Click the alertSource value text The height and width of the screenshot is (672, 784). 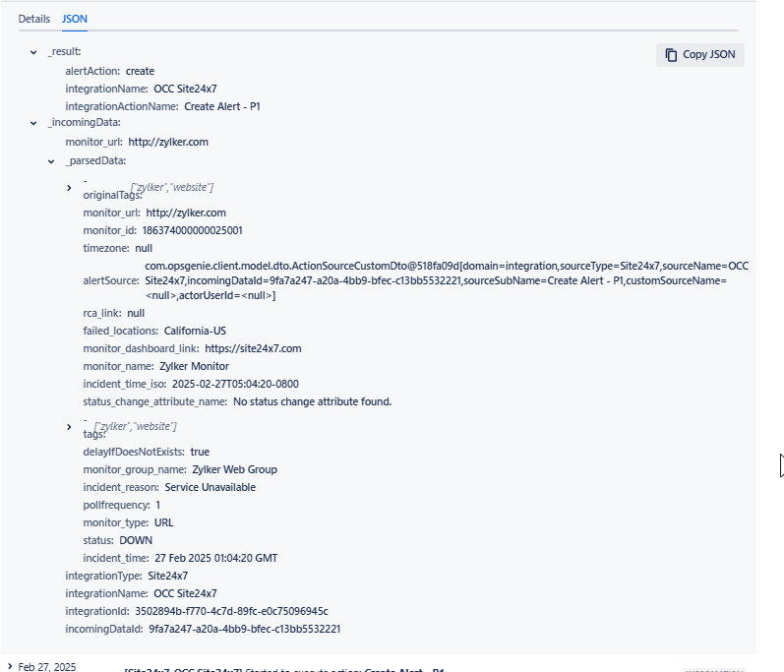[447, 280]
